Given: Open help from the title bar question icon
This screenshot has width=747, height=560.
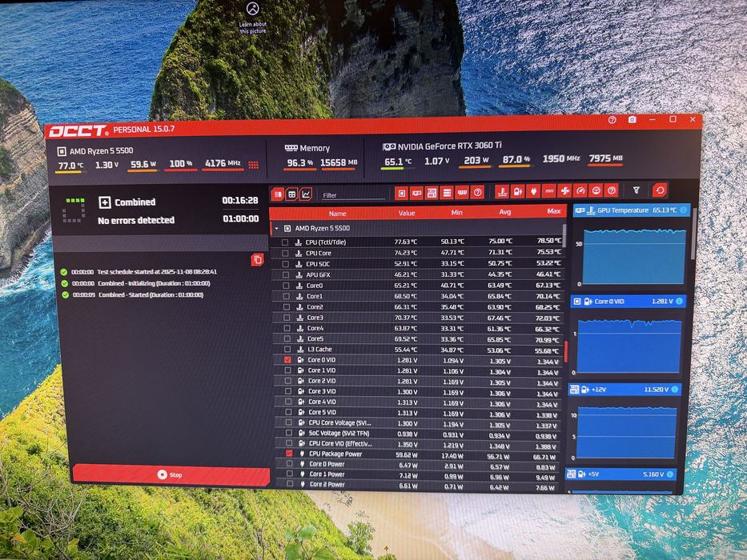Looking at the screenshot, I should click(x=612, y=120).
